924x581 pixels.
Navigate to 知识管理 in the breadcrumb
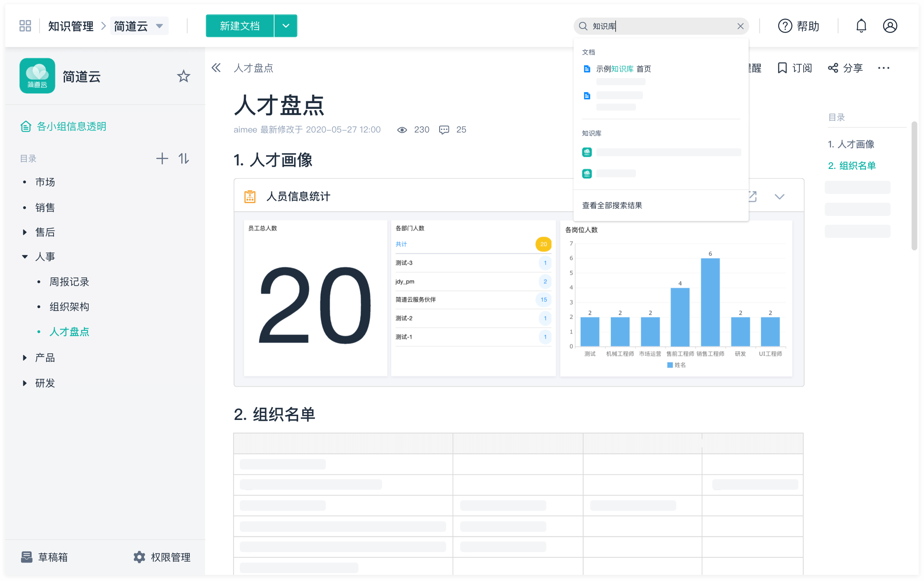tap(70, 25)
